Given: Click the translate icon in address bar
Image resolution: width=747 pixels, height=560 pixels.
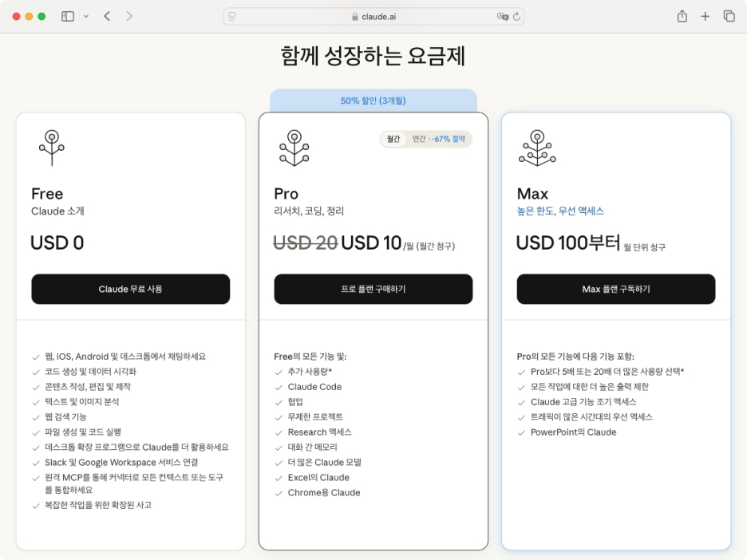Looking at the screenshot, I should [x=503, y=17].
